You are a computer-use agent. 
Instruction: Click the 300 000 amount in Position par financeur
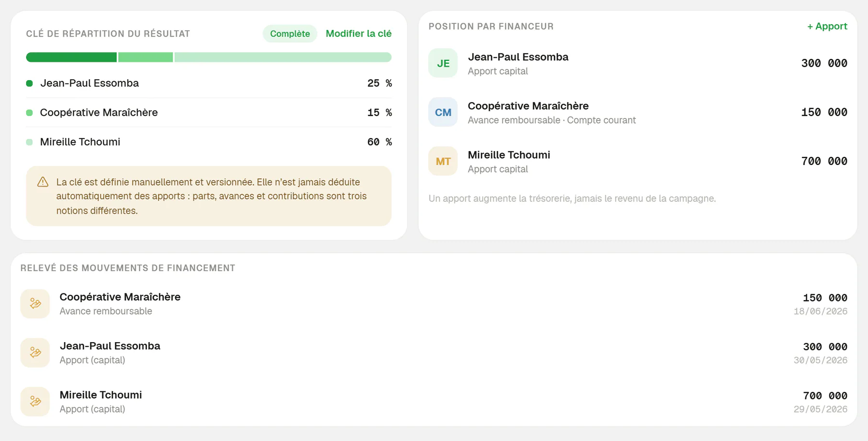(x=824, y=63)
